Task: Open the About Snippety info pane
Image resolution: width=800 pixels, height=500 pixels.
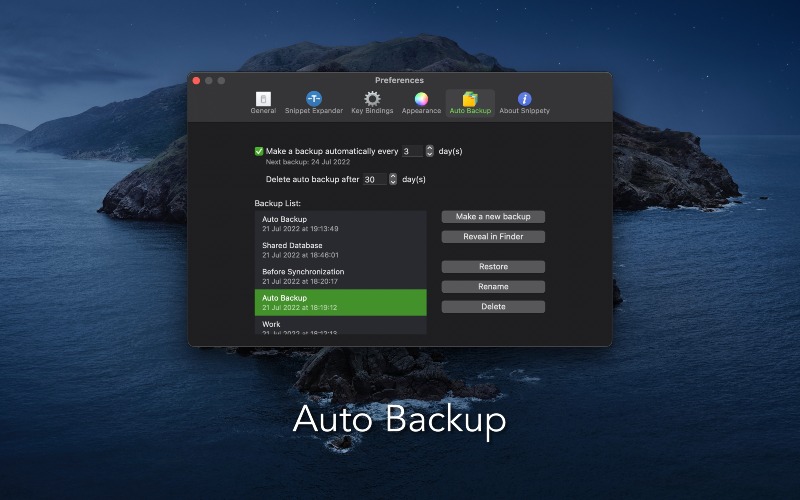Action: pyautogui.click(x=524, y=103)
